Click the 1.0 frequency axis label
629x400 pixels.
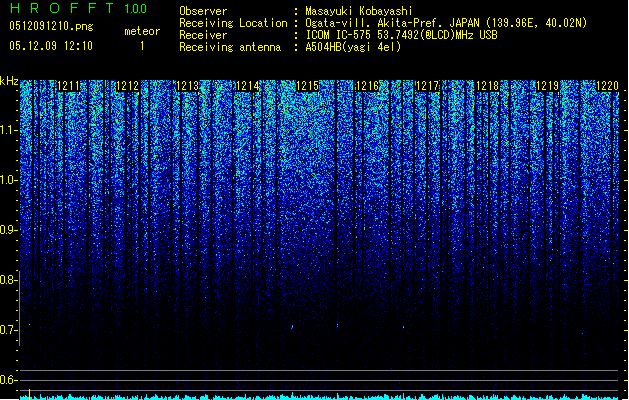(x=8, y=180)
